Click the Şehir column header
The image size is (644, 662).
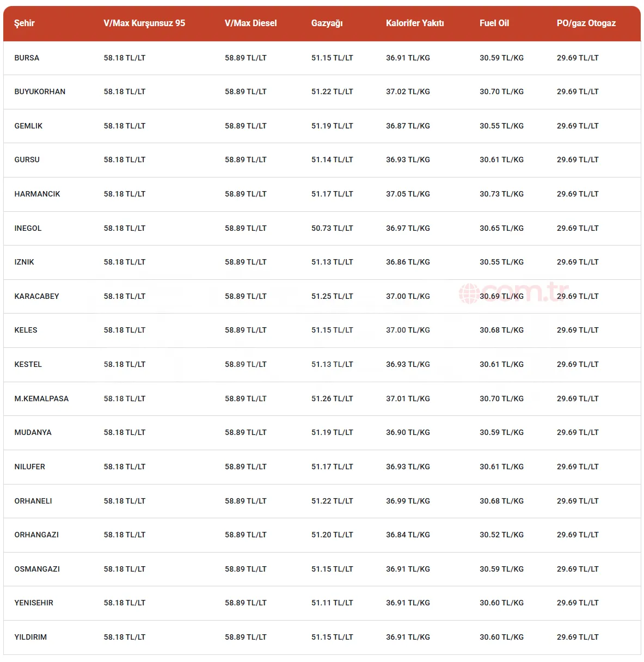pos(24,23)
